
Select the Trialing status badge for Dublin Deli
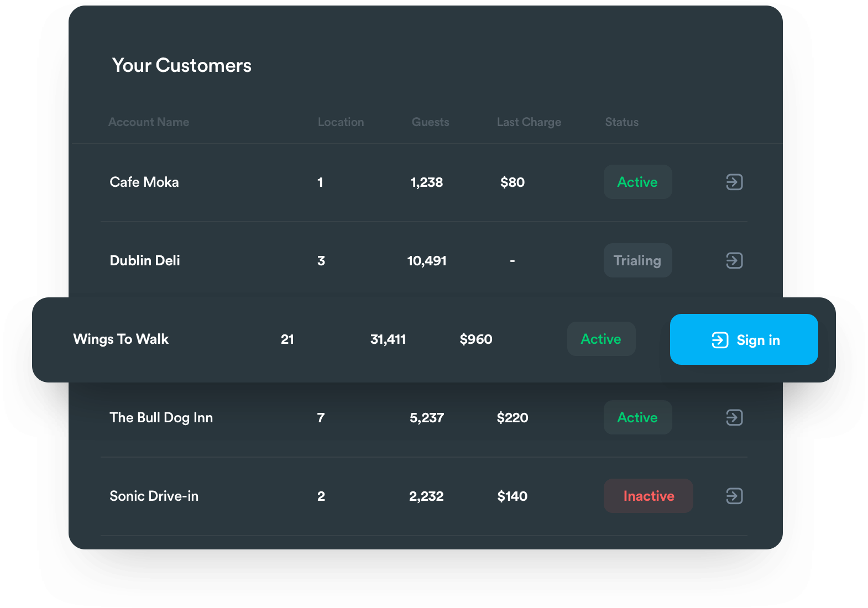tap(637, 260)
